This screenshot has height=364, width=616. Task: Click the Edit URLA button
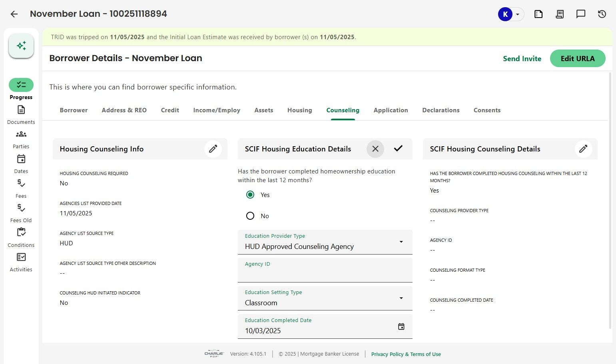point(577,59)
